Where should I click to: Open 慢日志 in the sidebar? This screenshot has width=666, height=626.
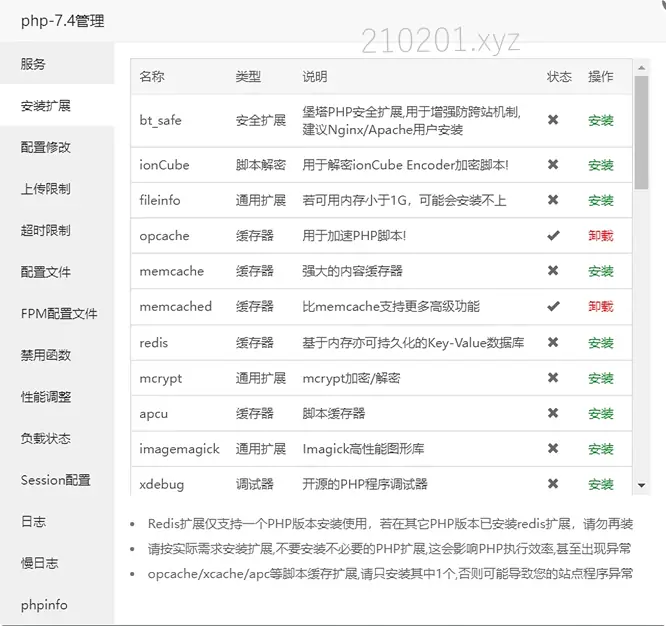[57, 563]
